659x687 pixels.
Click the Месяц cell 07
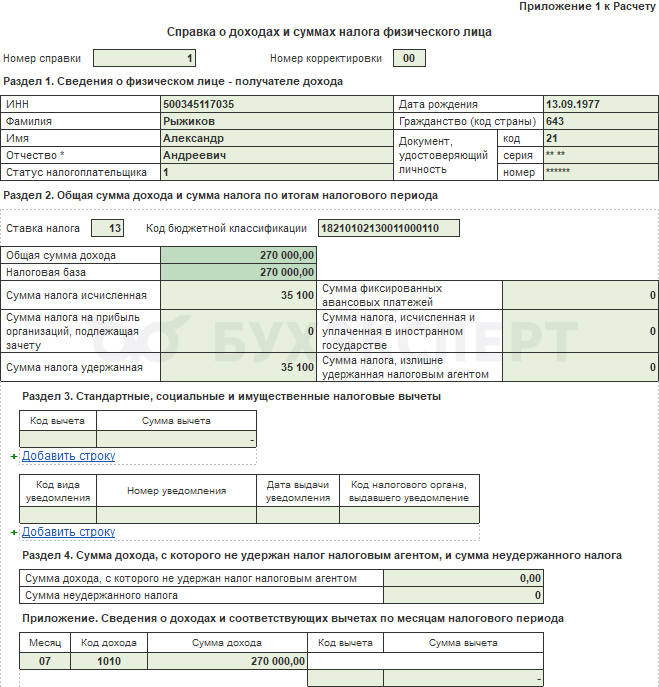45,661
